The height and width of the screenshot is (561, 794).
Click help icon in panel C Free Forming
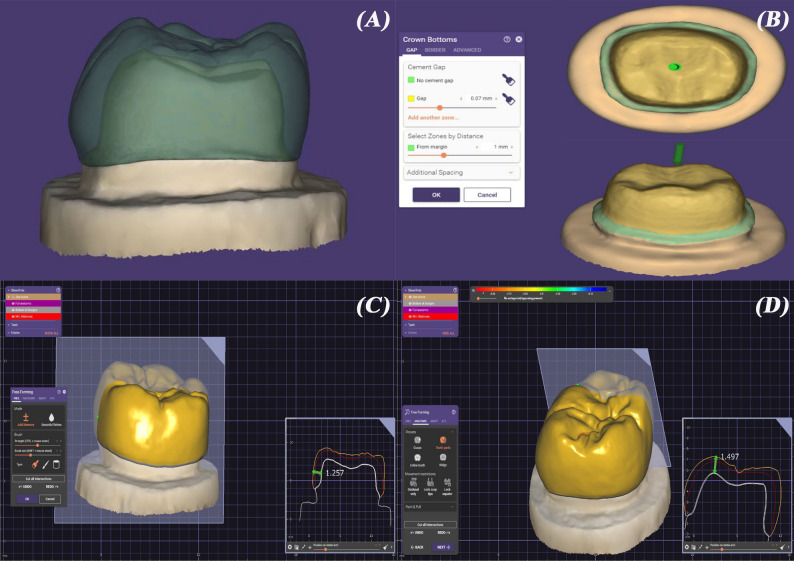click(x=59, y=392)
